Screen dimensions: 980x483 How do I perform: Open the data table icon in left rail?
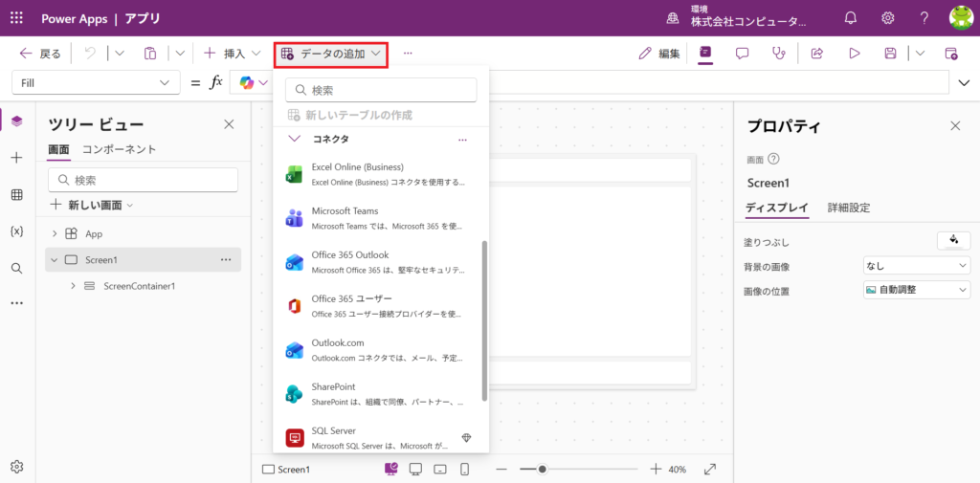(17, 195)
